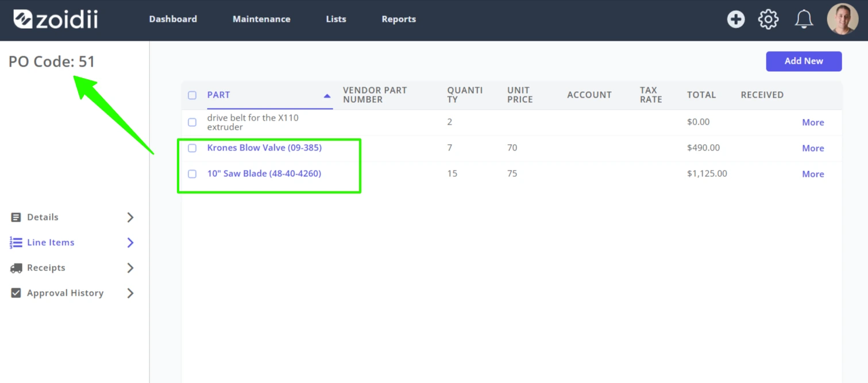Select Receipts in sidebar
Image resolution: width=868 pixels, height=383 pixels.
pyautogui.click(x=46, y=268)
